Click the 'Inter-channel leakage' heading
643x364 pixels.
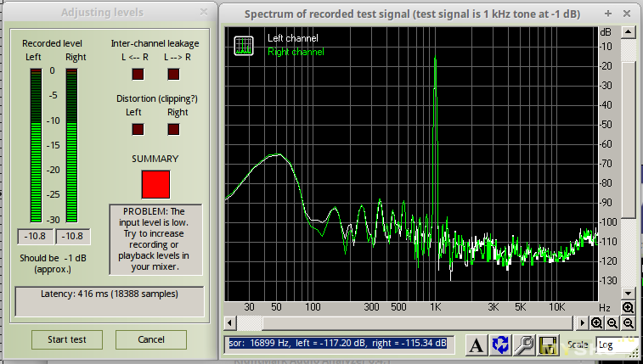tap(155, 43)
